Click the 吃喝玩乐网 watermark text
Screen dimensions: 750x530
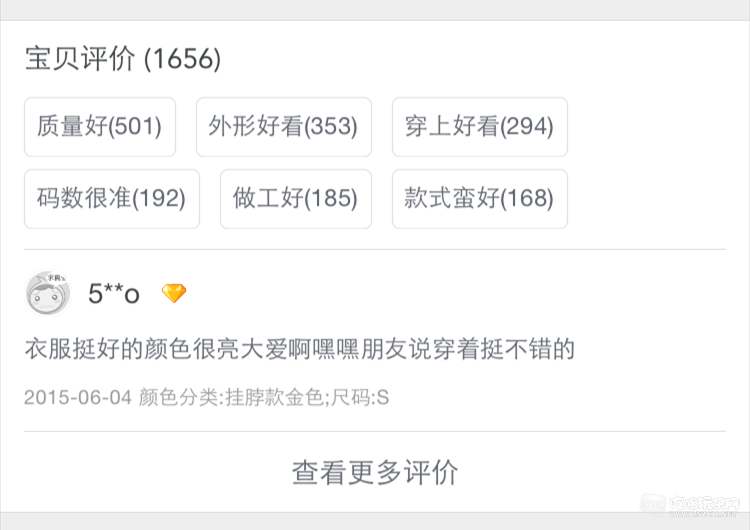coord(705,503)
